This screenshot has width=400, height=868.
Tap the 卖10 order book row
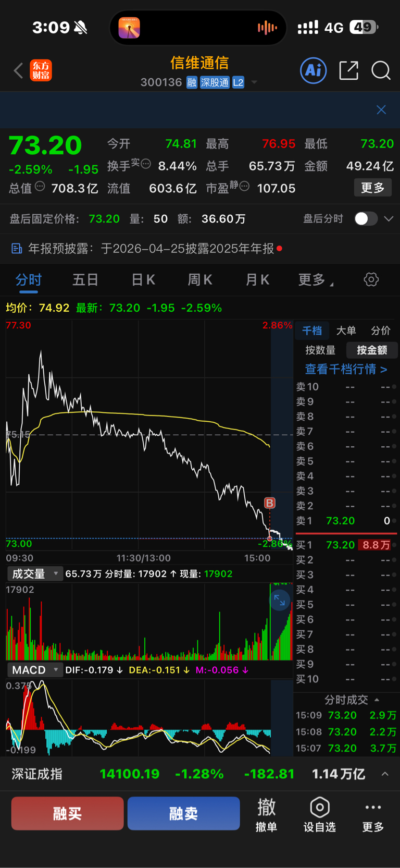coord(346,387)
